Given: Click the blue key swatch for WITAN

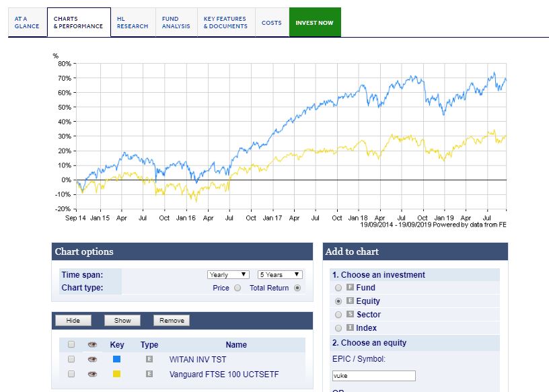Looking at the screenshot, I should click(117, 359).
